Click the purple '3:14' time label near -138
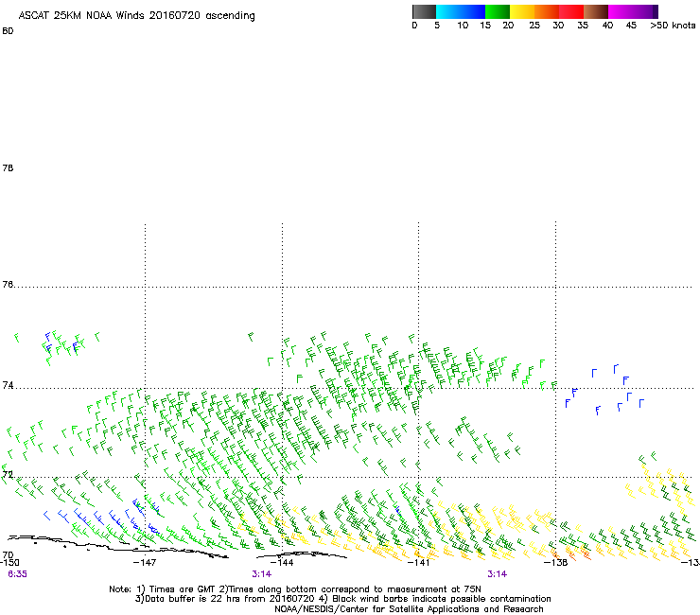Image resolution: width=700 pixels, height=615 pixels. click(497, 574)
